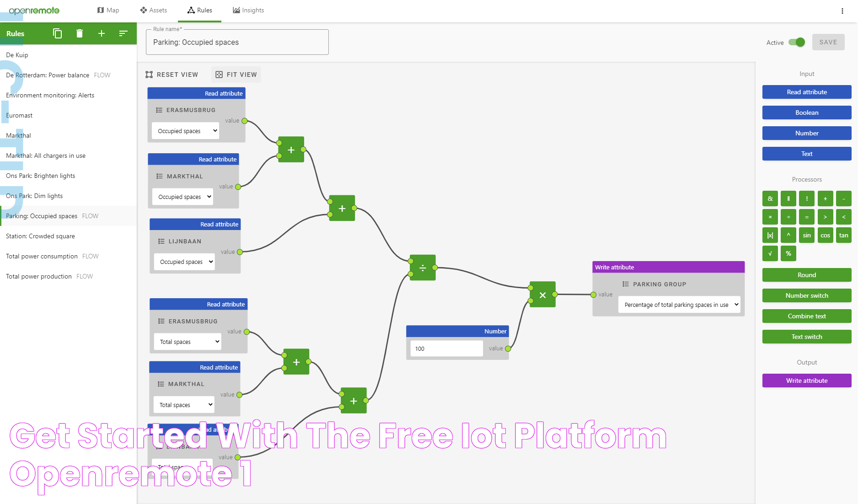The height and width of the screenshot is (504, 858).
Task: Delete the selected rule via trash icon
Action: click(x=80, y=33)
